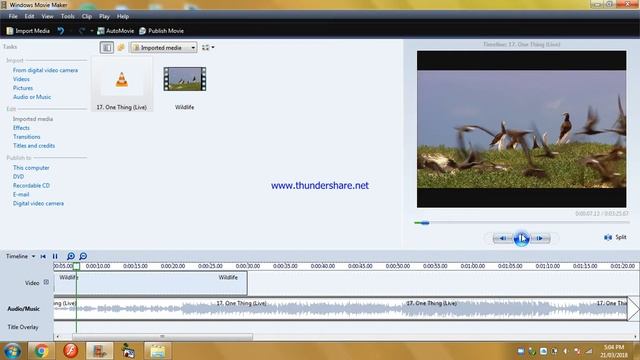Image resolution: width=640 pixels, height=360 pixels.
Task: Click Publish Movie in the toolbar
Action: pyautogui.click(x=161, y=31)
